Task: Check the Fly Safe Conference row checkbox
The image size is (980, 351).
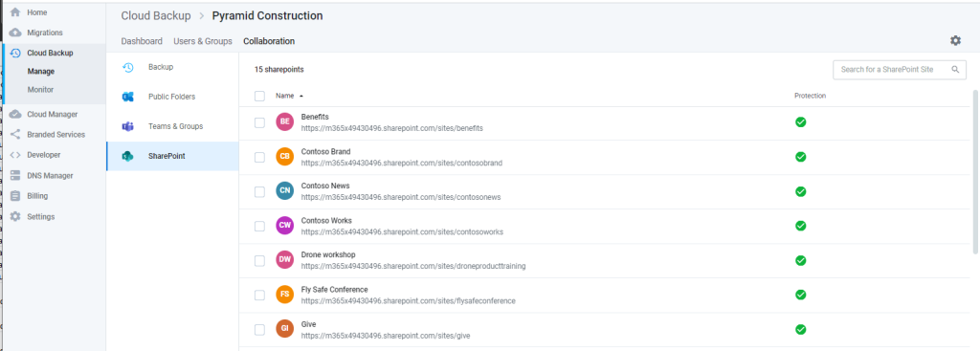Action: (259, 295)
